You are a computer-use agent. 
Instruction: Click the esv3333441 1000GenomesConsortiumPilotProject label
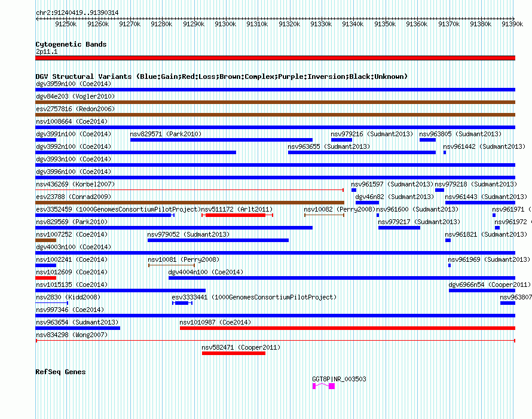coord(254,297)
